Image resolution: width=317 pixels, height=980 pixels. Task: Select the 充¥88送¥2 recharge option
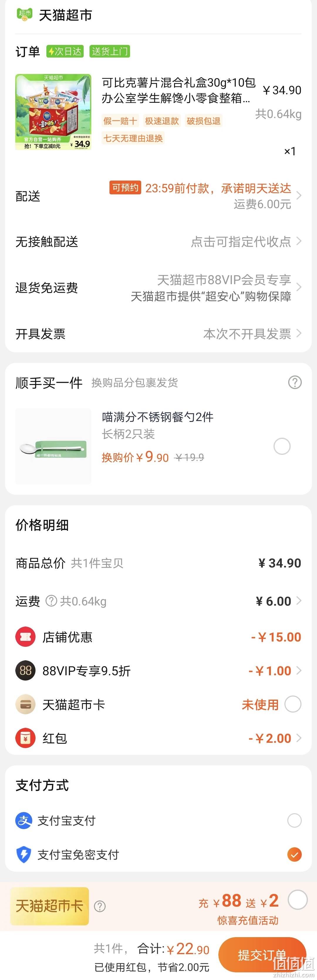298,900
